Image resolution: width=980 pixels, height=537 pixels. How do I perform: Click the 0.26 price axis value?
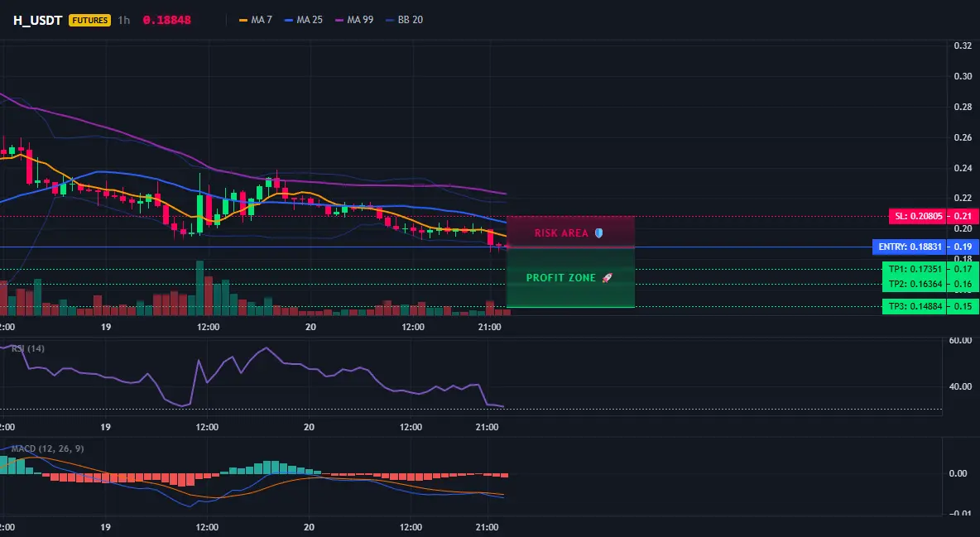963,137
